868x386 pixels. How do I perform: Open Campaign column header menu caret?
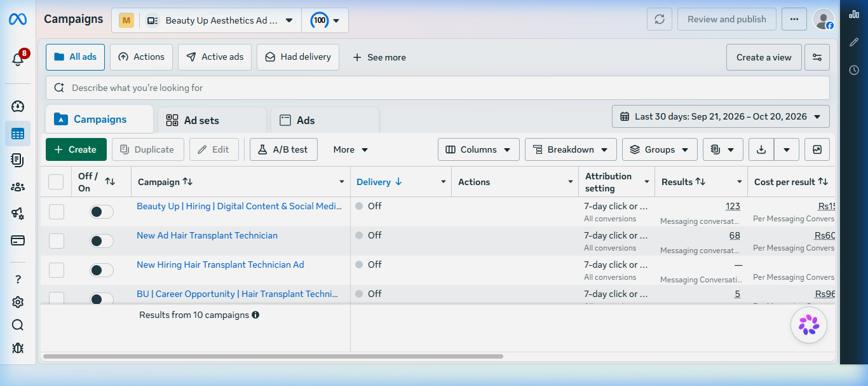[x=342, y=182]
